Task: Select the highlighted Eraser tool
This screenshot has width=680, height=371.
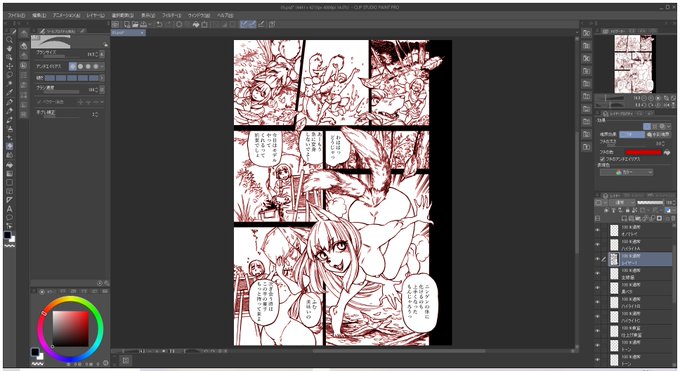Action: [x=9, y=146]
